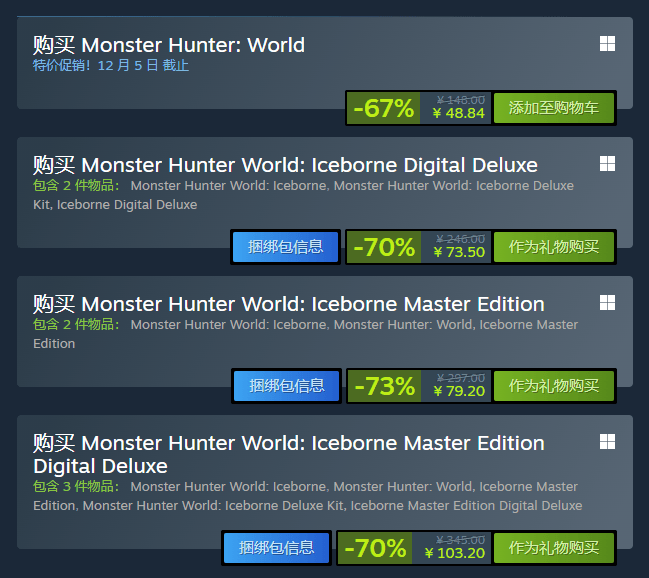Buy Iceborne Master Edition as gift
The width and height of the screenshot is (649, 578).
554,386
